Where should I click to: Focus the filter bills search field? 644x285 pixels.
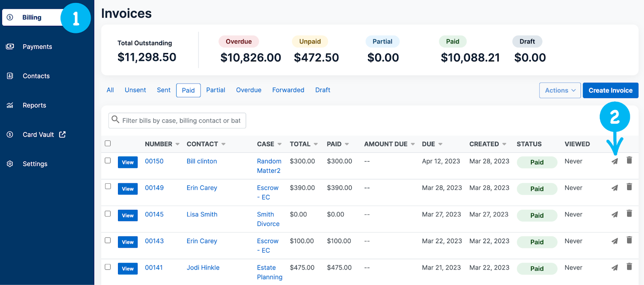coord(181,121)
